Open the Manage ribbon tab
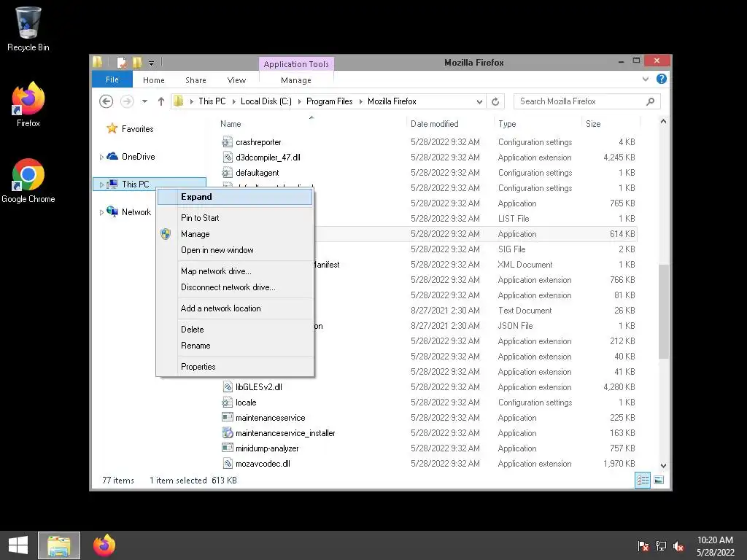 point(296,80)
